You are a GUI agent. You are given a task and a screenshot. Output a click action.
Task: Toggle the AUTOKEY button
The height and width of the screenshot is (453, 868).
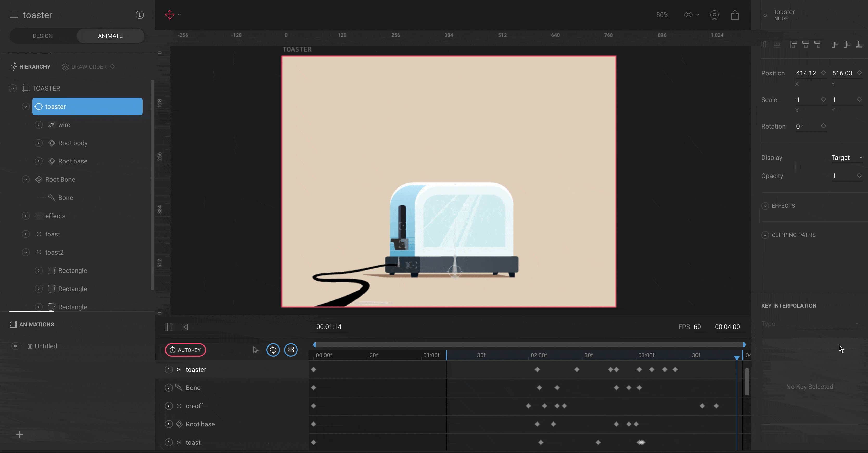185,350
